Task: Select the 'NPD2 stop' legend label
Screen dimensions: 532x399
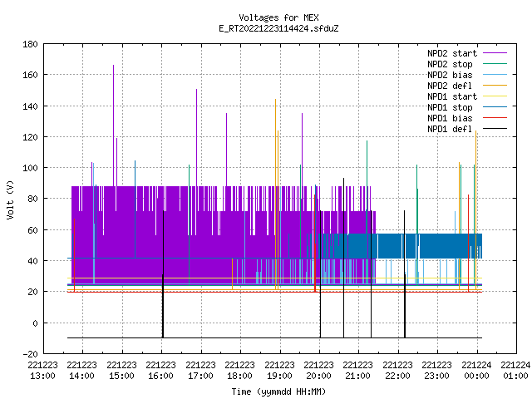Action: (450, 64)
